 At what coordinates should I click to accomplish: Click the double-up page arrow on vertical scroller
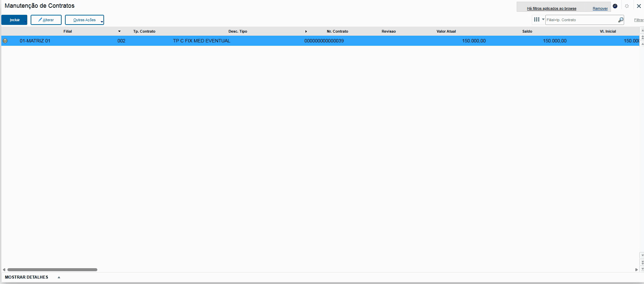pyautogui.click(x=642, y=37)
